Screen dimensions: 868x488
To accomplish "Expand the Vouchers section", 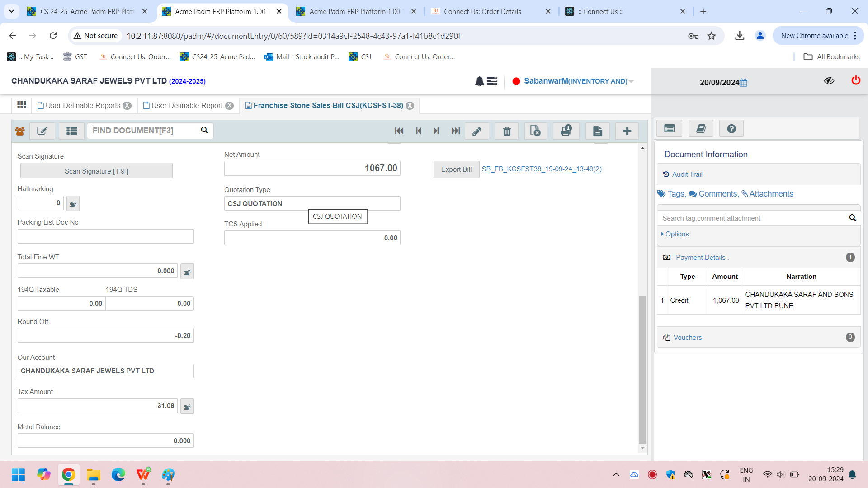I will [x=759, y=338].
